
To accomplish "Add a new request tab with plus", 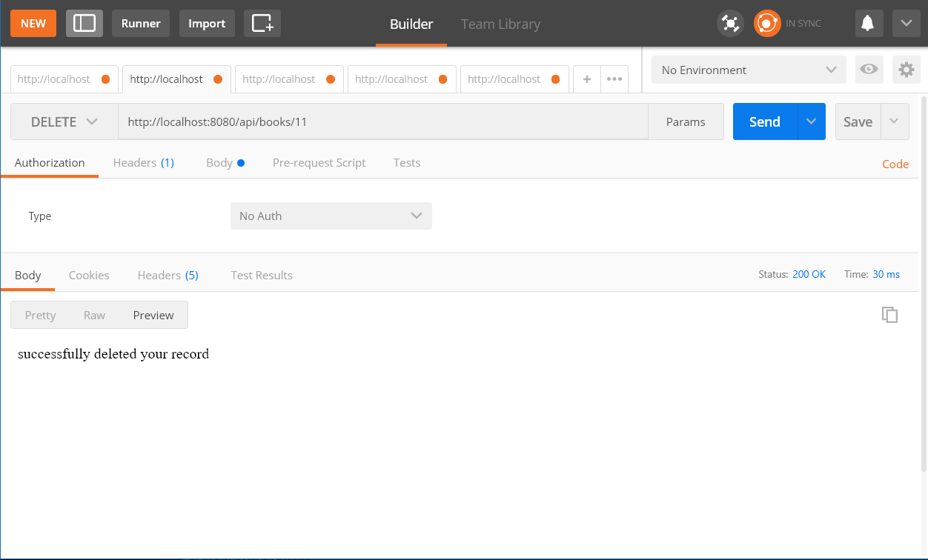I will (586, 79).
